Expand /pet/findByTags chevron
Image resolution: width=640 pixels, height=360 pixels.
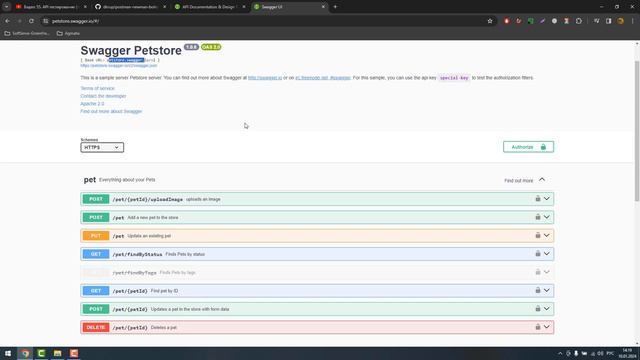(x=547, y=272)
